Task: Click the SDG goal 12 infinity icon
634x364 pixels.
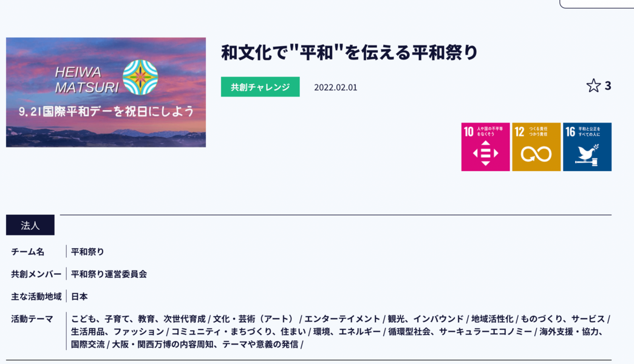Action: coord(536,147)
